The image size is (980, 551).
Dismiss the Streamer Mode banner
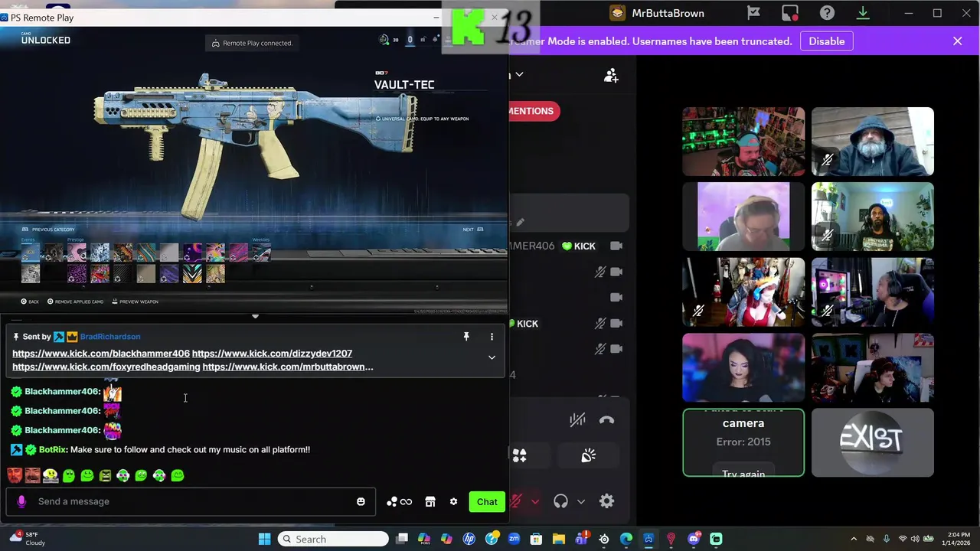click(x=957, y=41)
